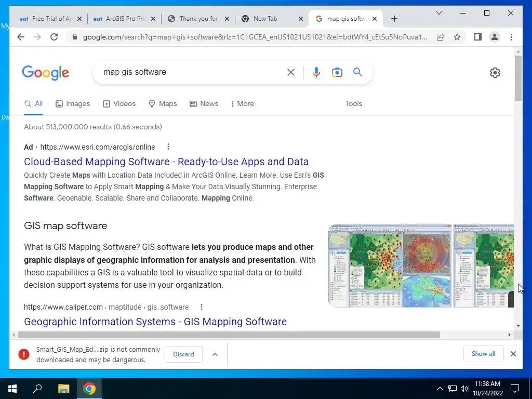Viewport: 532px width, 399px height.
Task: Click the dangerous download warning icon
Action: [24, 354]
